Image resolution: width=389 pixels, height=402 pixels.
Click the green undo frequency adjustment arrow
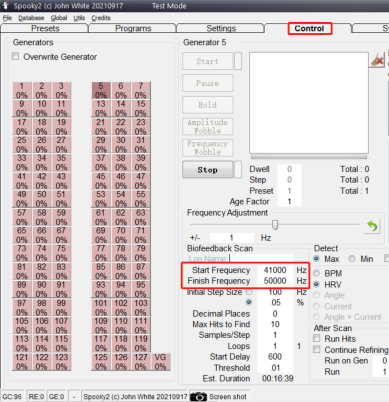point(372,226)
